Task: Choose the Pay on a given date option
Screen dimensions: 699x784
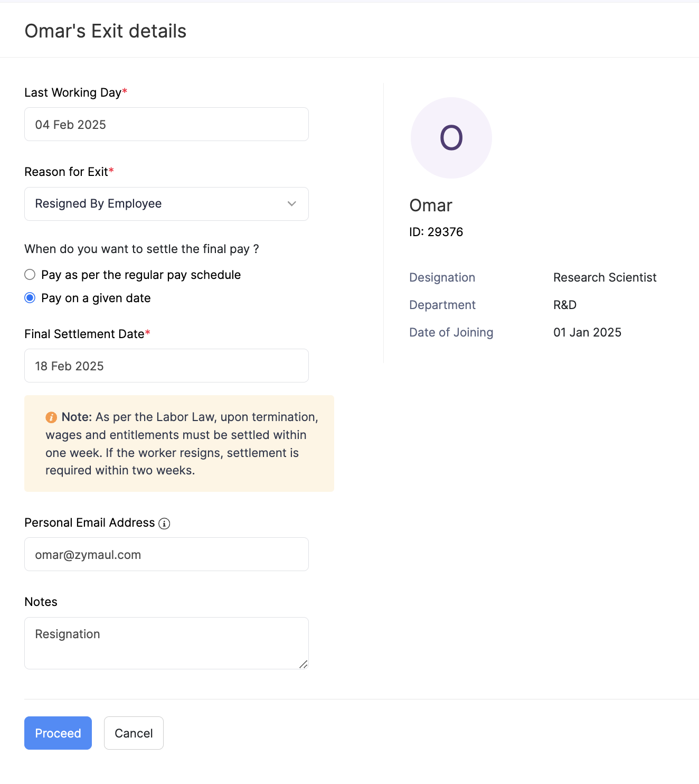Action: point(30,298)
